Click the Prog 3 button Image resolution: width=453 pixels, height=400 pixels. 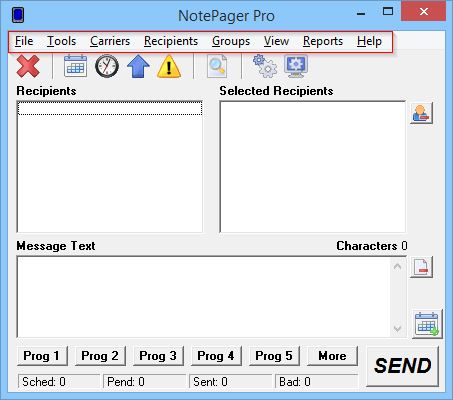click(158, 356)
